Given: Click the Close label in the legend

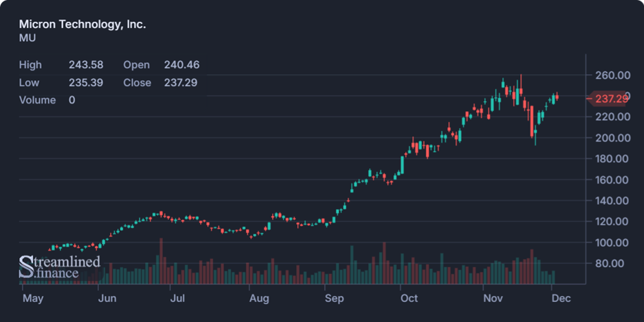Looking at the screenshot, I should pyautogui.click(x=137, y=82).
